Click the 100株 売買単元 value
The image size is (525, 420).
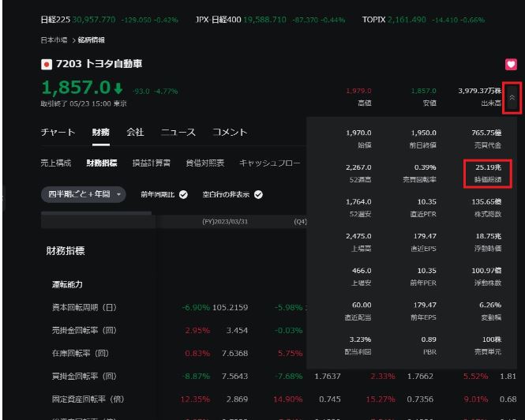(x=492, y=339)
